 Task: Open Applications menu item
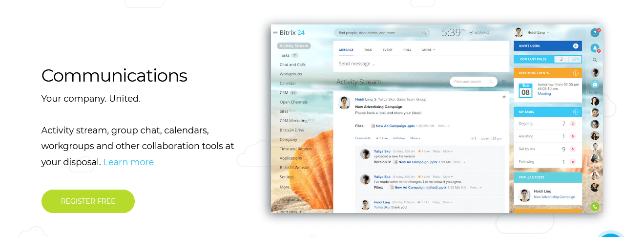pyautogui.click(x=291, y=158)
